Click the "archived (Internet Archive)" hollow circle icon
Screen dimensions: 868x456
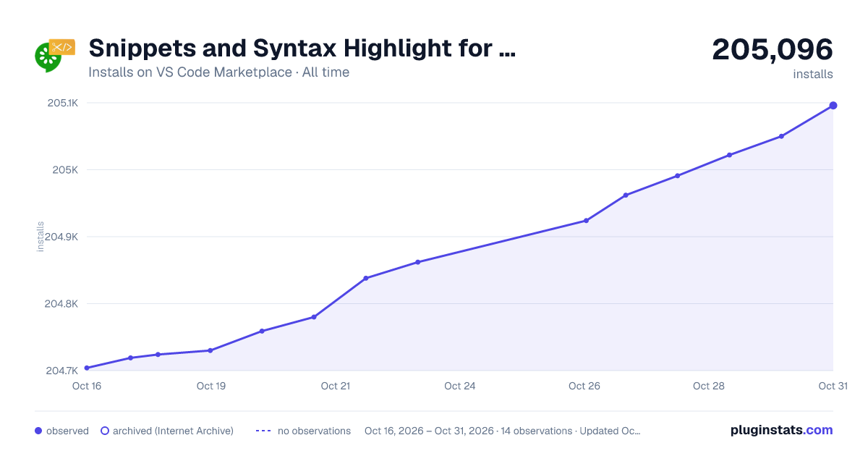[x=105, y=431]
